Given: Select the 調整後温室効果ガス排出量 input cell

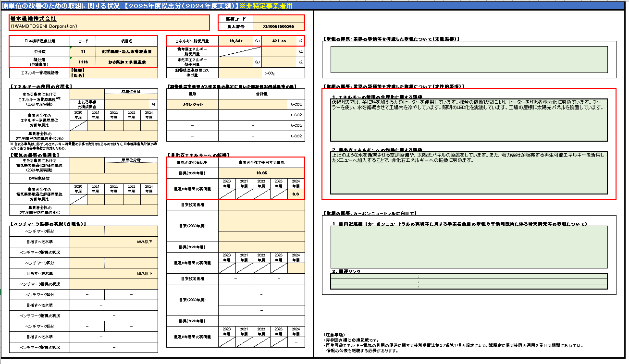Looking at the screenshot, I should tap(240, 73).
